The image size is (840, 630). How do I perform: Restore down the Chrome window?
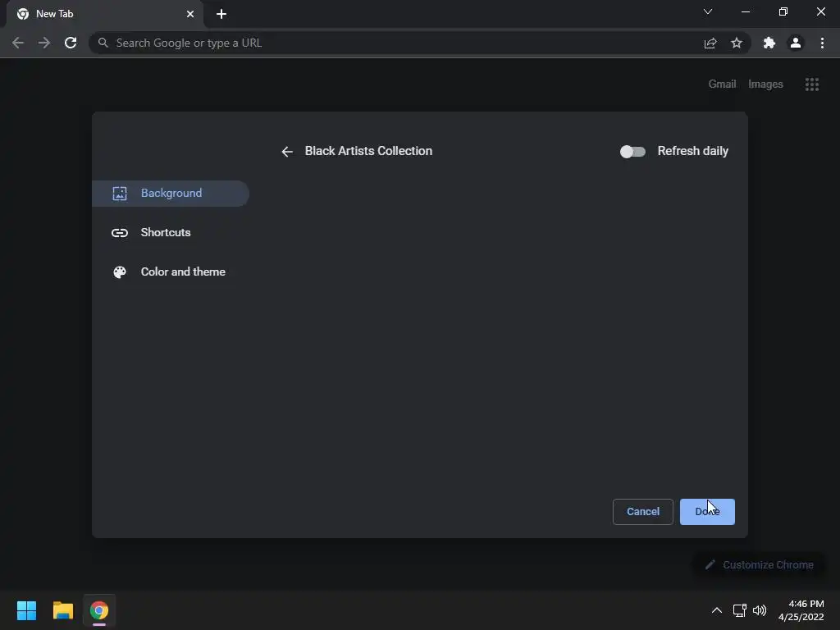[783, 11]
